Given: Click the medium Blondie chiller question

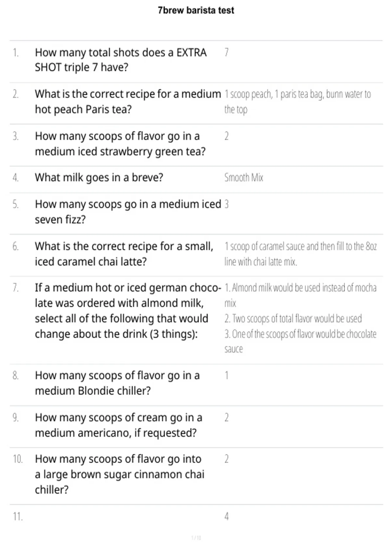Looking at the screenshot, I should click(x=117, y=383).
